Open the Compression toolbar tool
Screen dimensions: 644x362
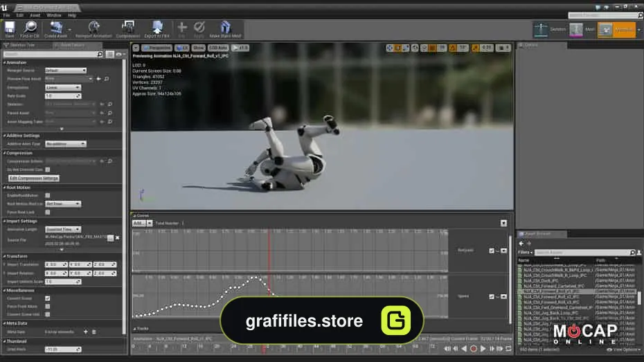click(127, 30)
